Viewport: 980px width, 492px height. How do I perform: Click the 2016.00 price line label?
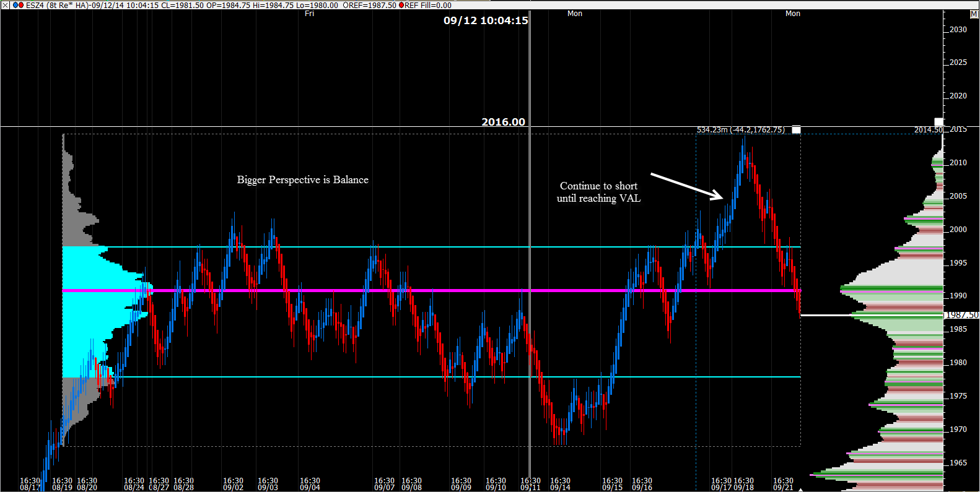(x=503, y=122)
